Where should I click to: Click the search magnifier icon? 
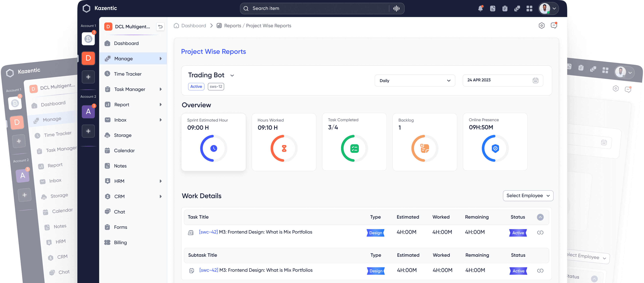tap(246, 9)
